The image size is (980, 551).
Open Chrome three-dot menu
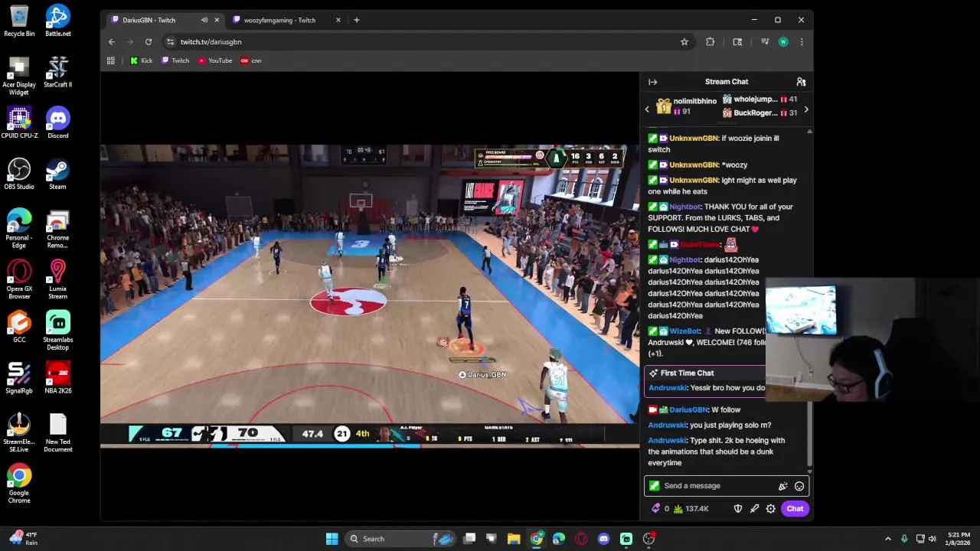[x=802, y=42]
